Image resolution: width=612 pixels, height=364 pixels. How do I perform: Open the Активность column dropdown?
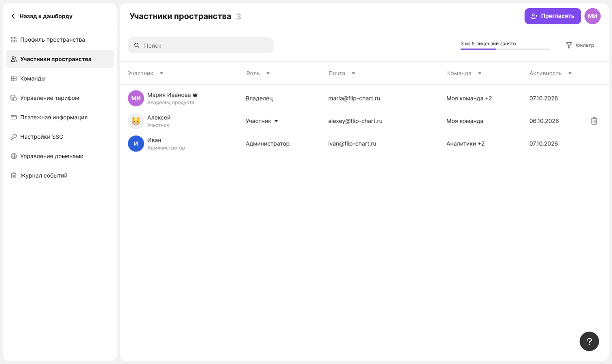pos(570,73)
